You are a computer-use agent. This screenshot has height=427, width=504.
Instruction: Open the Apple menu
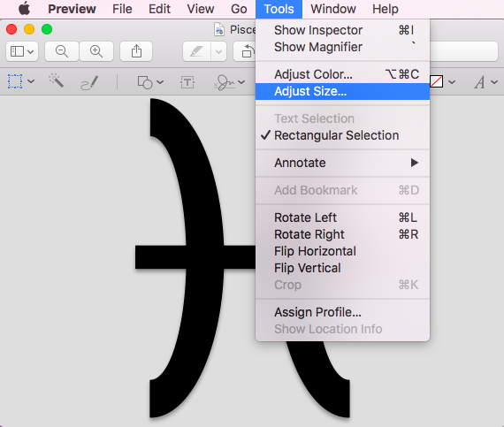tap(24, 9)
